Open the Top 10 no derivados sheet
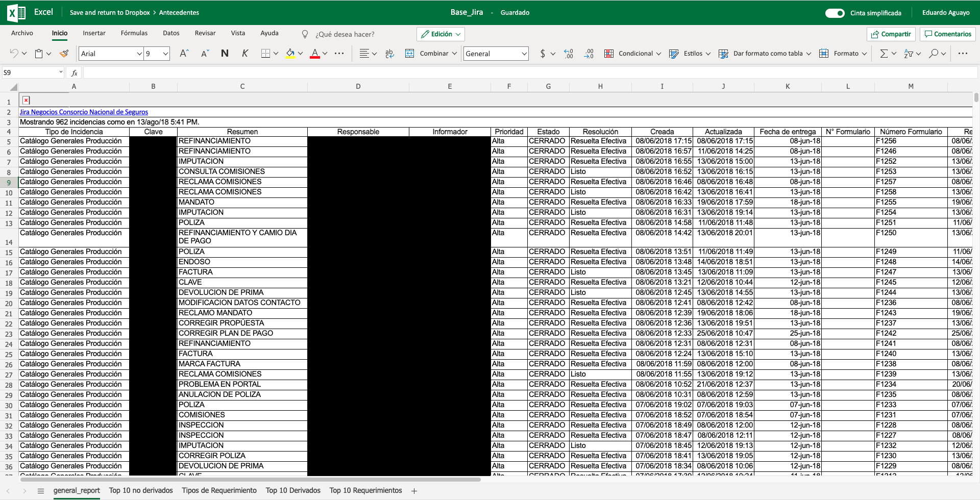 [141, 490]
